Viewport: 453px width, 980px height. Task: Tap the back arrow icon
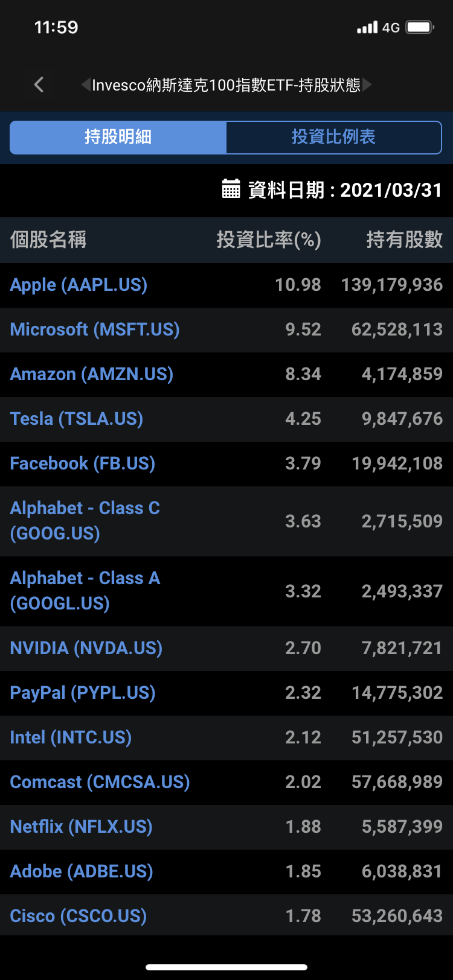click(39, 84)
